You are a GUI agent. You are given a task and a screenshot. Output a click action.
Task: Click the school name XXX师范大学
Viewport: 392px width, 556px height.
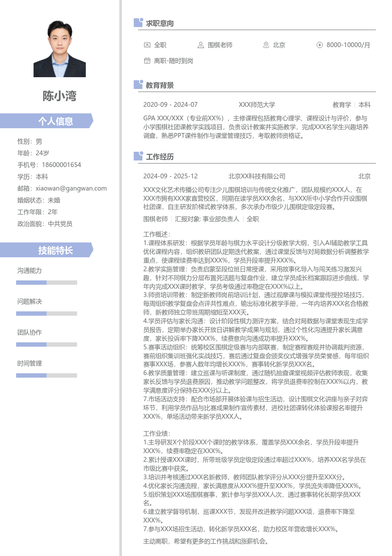pyautogui.click(x=257, y=105)
